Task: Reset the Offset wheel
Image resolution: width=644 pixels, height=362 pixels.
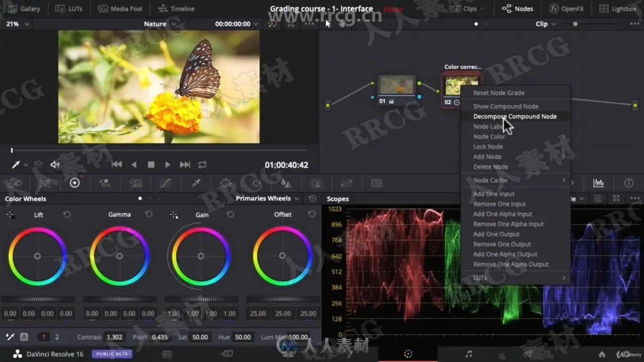Action: click(x=312, y=214)
